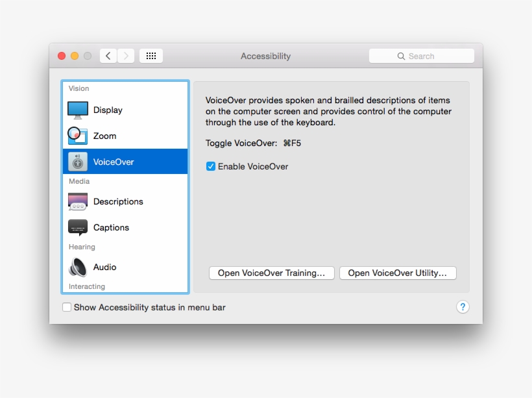This screenshot has width=532, height=398.
Task: Select the Display icon in the sidebar
Action: [77, 110]
